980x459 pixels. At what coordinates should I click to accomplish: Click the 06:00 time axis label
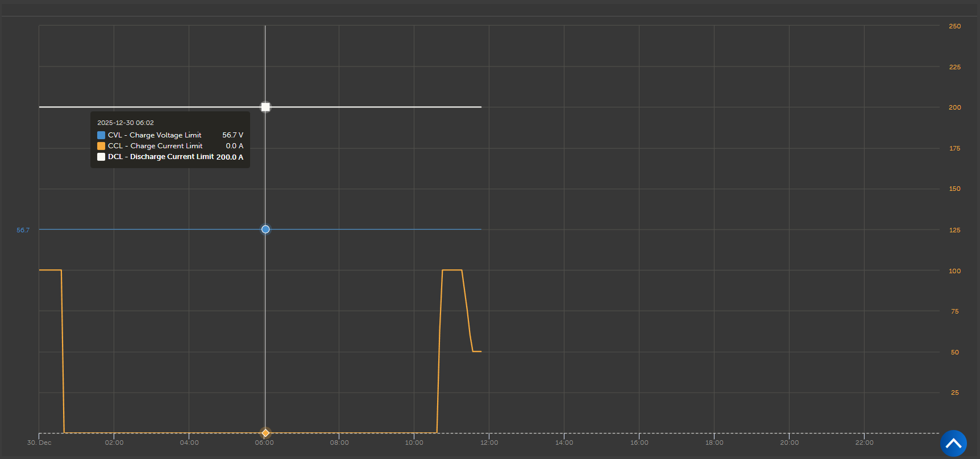(x=264, y=443)
